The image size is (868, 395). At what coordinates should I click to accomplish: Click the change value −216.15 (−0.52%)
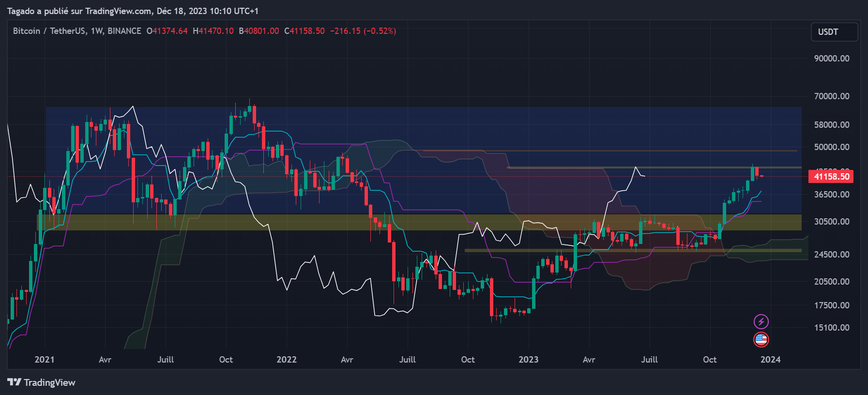click(363, 31)
